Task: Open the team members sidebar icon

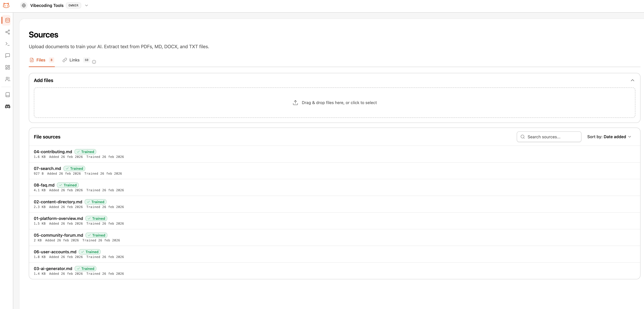Action: tap(7, 79)
